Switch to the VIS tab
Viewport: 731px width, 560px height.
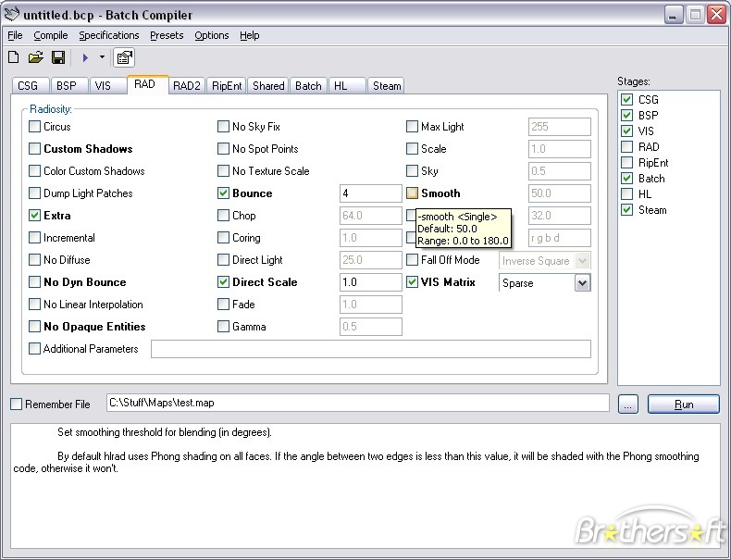click(x=107, y=86)
